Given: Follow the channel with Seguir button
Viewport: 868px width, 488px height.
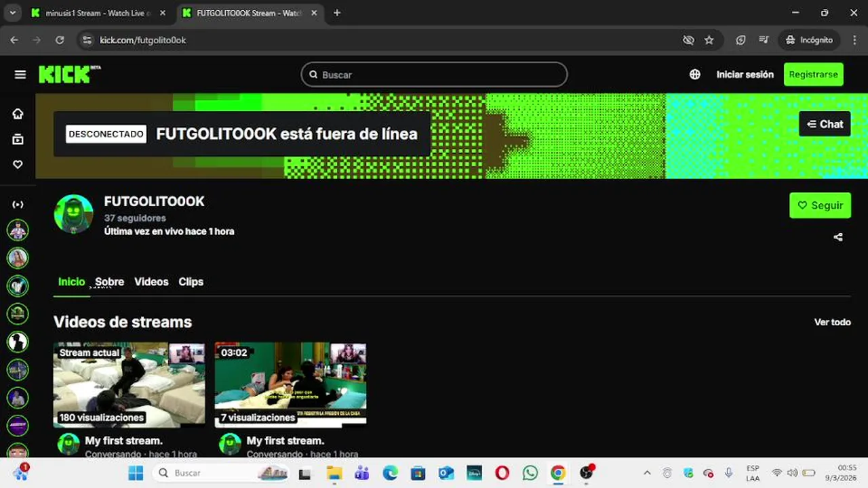Looking at the screenshot, I should click(820, 205).
